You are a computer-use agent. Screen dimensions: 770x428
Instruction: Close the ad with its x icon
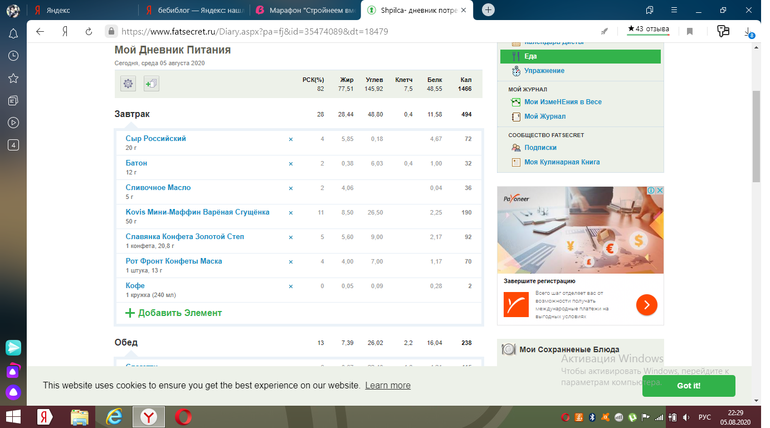[x=660, y=190]
